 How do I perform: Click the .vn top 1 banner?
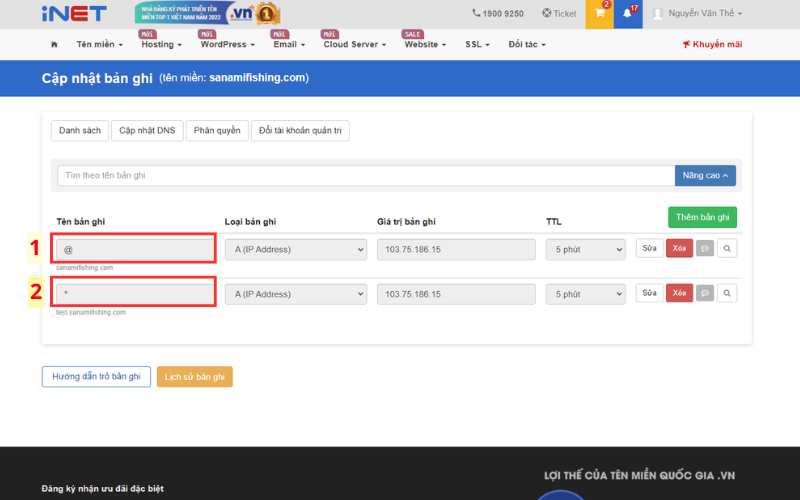tap(208, 13)
